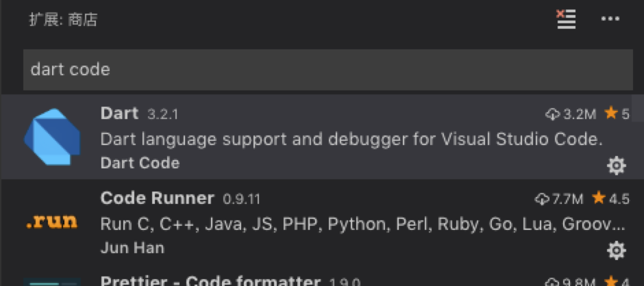This screenshot has width=644, height=286.
Task: Open manage gear for Code Runner
Action: click(616, 250)
